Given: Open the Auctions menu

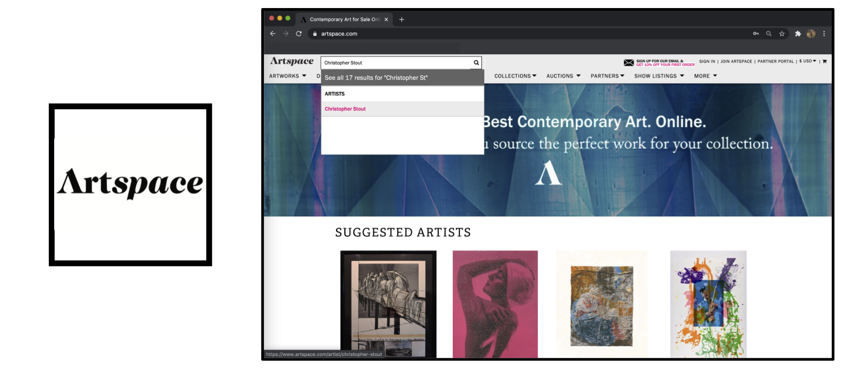Looking at the screenshot, I should (x=563, y=76).
